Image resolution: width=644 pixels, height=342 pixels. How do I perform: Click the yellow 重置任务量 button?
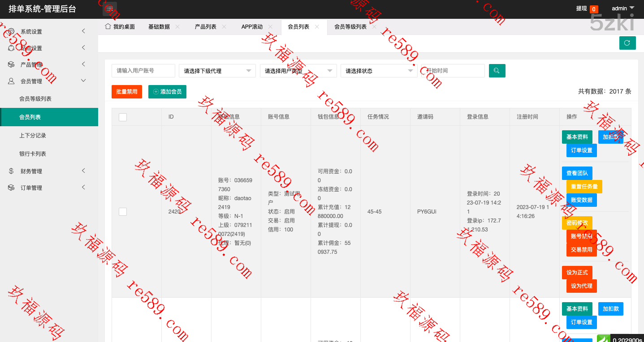pos(584,187)
